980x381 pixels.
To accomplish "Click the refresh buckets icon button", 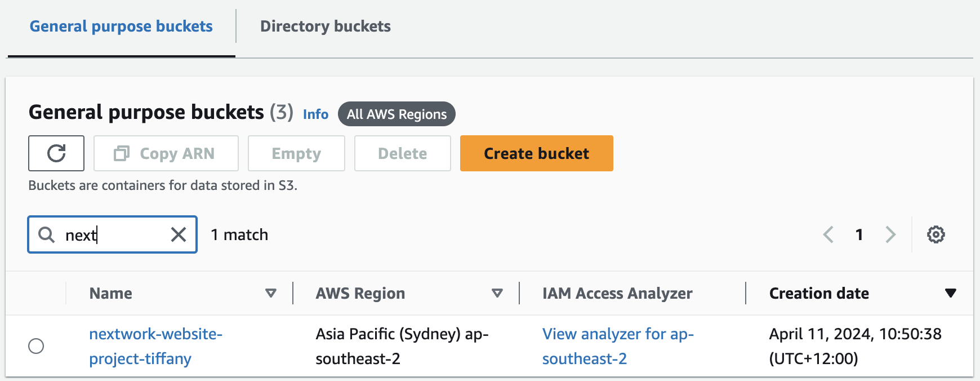I will (56, 153).
